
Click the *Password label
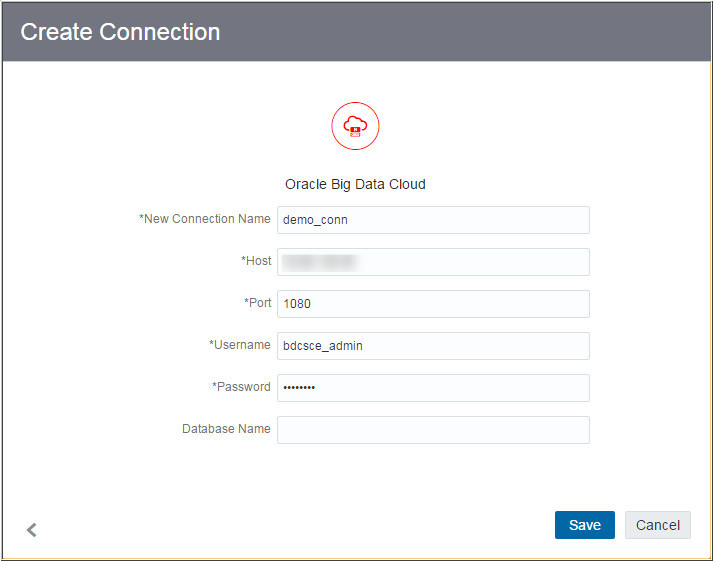(241, 387)
